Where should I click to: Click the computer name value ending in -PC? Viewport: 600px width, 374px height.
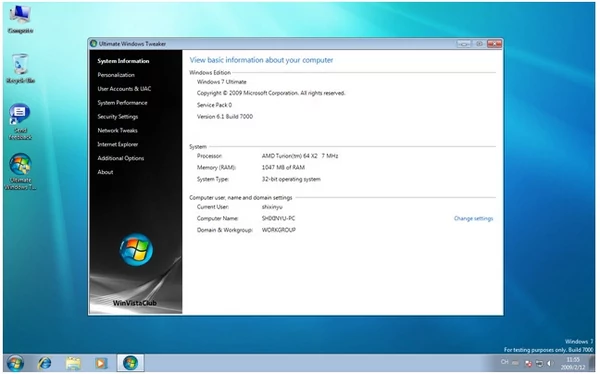(278, 219)
